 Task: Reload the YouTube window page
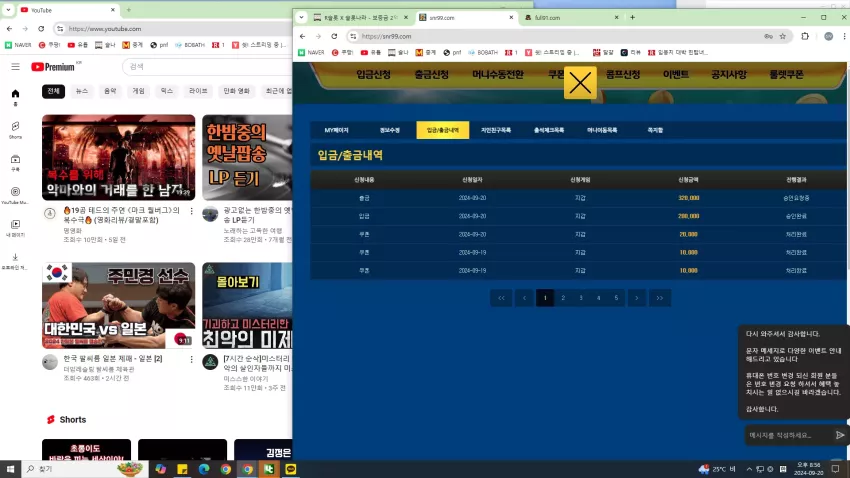(x=41, y=29)
